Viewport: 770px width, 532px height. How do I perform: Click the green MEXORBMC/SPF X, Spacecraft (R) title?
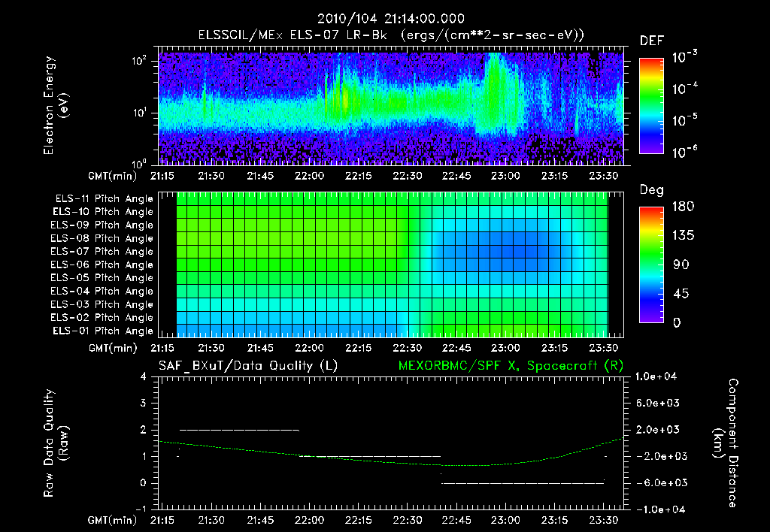pos(511,366)
